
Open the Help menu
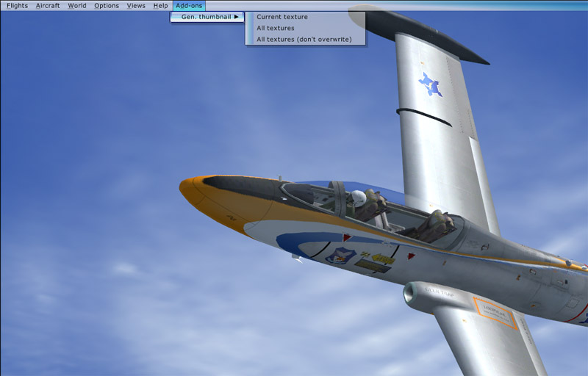click(x=160, y=6)
